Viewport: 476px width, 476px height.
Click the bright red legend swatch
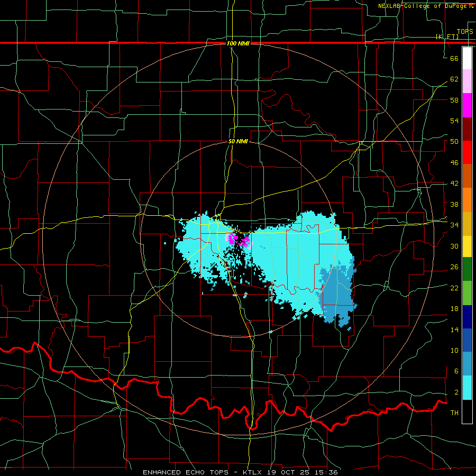467,152
